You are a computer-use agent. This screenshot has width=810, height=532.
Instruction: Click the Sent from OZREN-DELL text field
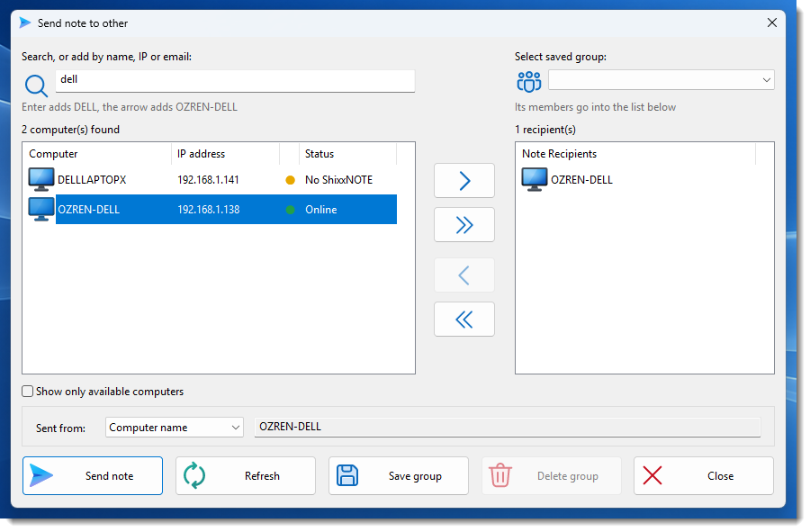coord(508,428)
